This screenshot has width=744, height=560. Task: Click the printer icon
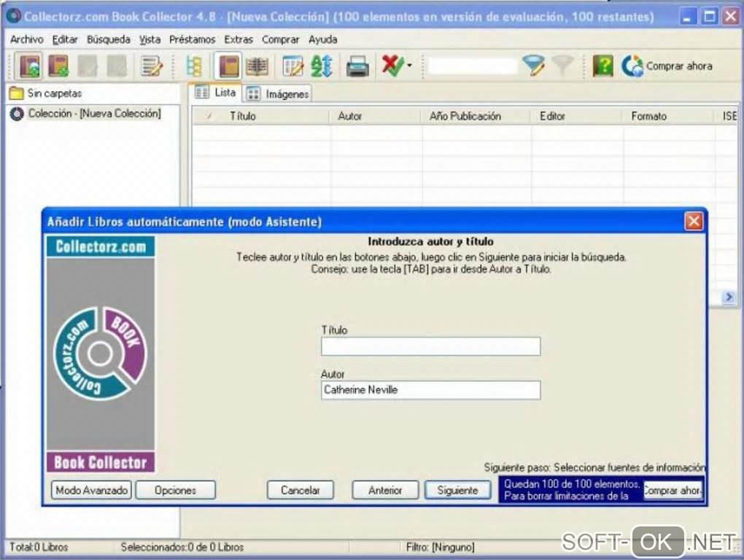coord(357,66)
